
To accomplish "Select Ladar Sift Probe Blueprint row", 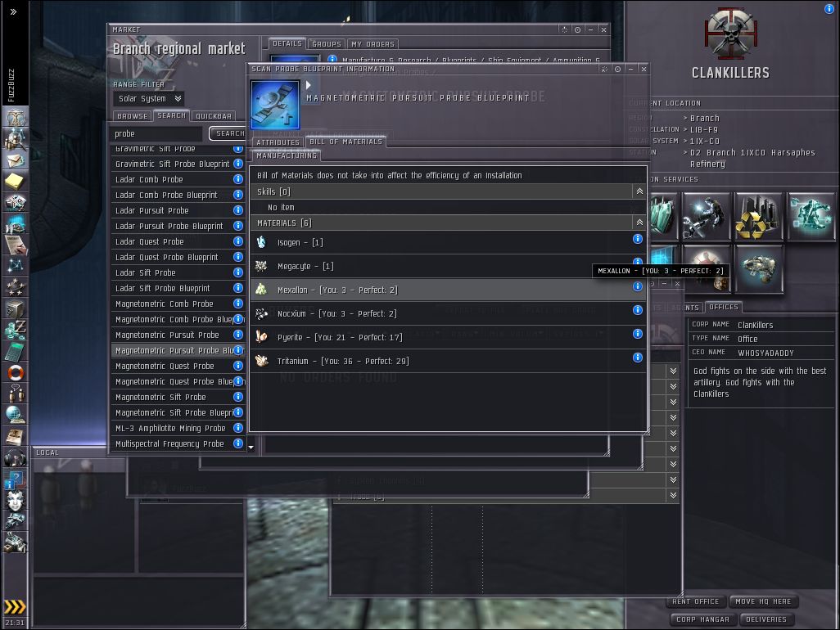I will pos(178,288).
